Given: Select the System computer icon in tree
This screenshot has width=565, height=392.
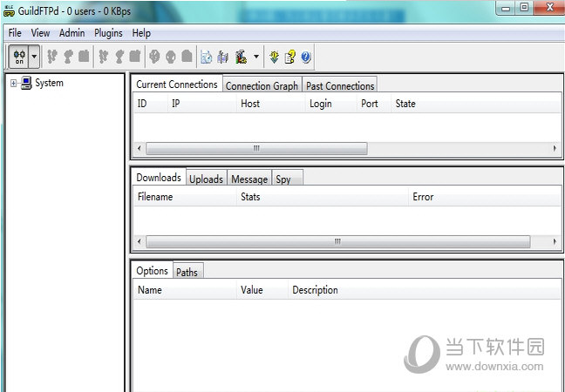Looking at the screenshot, I should (x=26, y=83).
